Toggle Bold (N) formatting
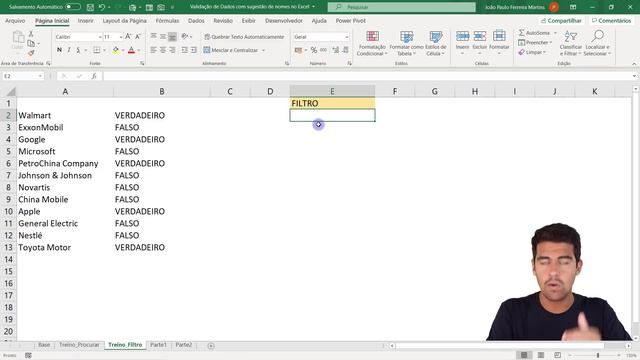This screenshot has width=640, height=360. [x=59, y=50]
